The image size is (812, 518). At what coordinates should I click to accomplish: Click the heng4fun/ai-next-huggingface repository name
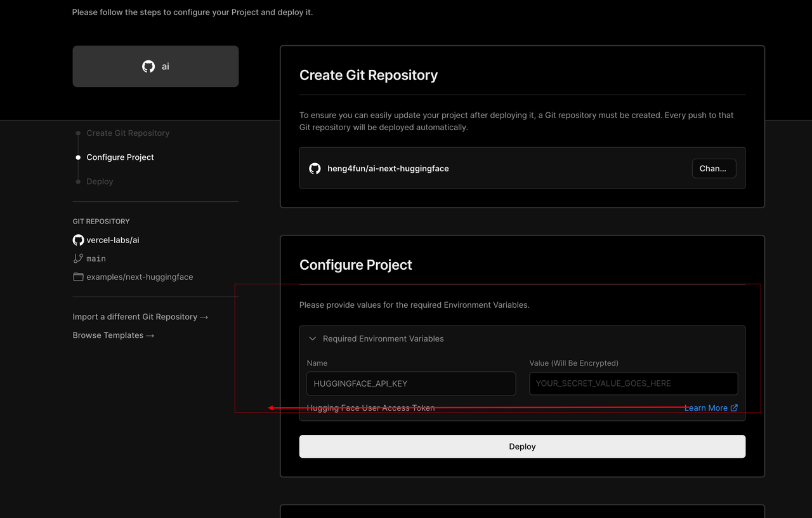(388, 168)
